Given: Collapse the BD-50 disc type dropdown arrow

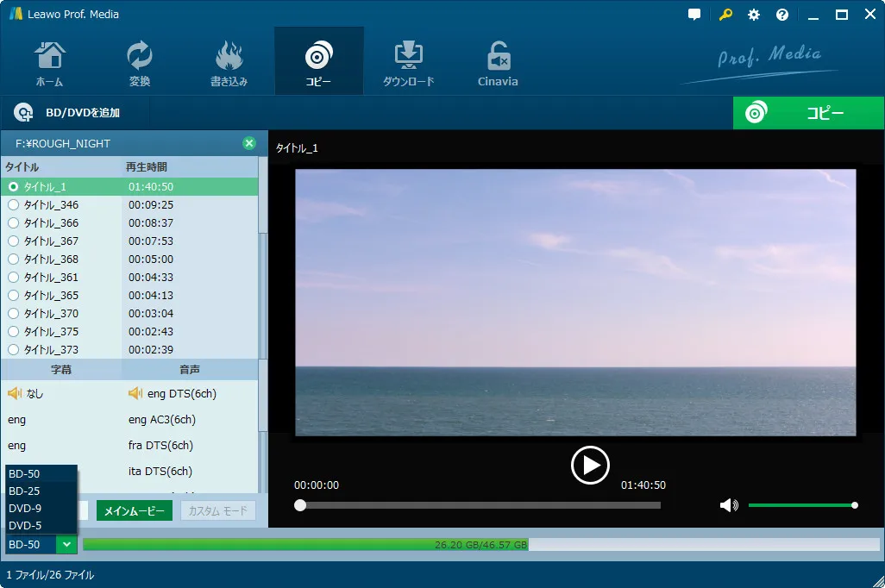Looking at the screenshot, I should tap(66, 545).
